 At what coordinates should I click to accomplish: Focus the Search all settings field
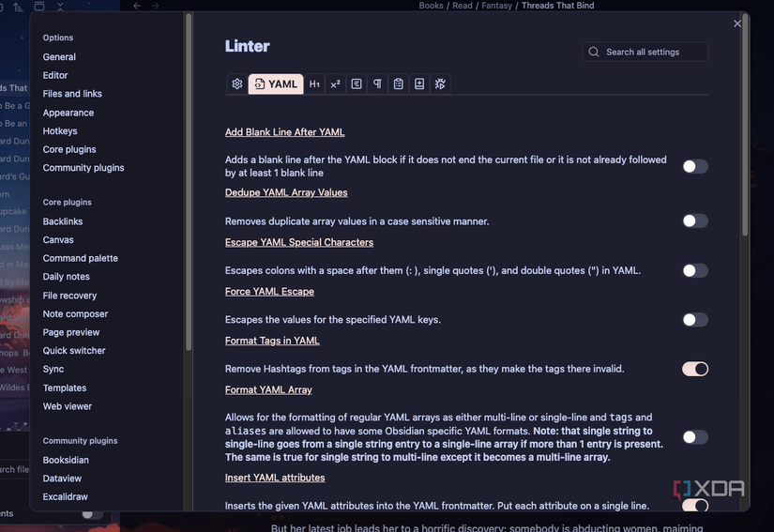(645, 52)
